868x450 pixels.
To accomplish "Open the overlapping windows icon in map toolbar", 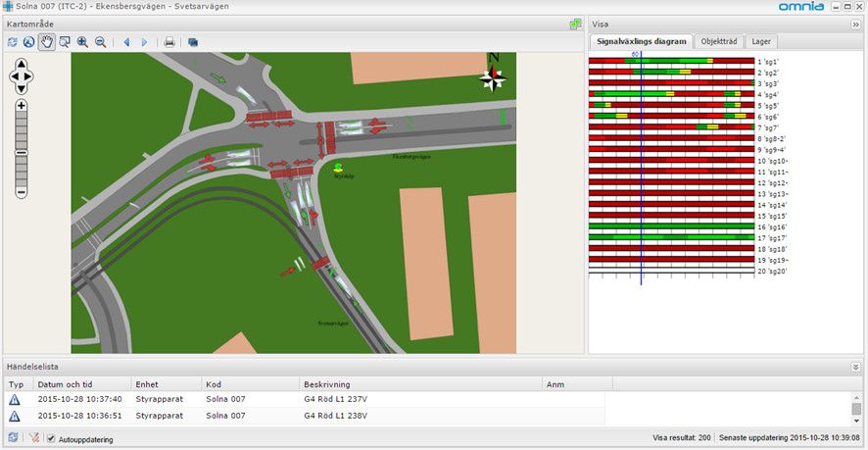I will (193, 42).
